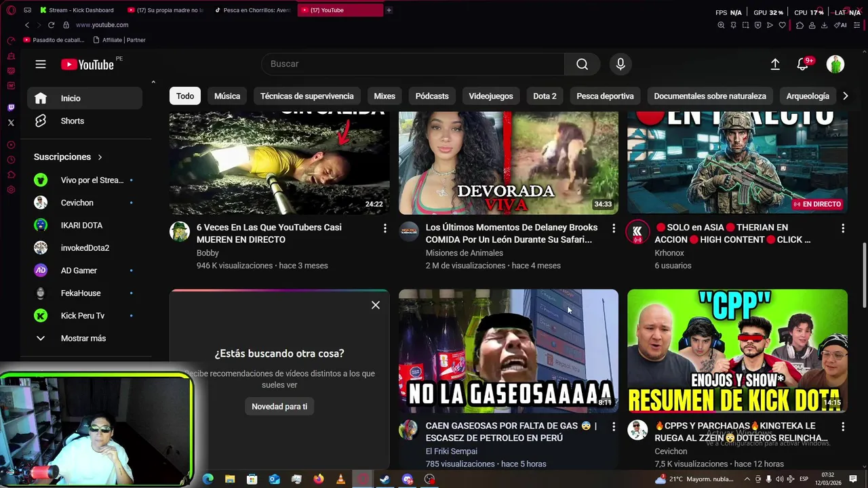Open Shorts in sidebar

click(x=85, y=121)
